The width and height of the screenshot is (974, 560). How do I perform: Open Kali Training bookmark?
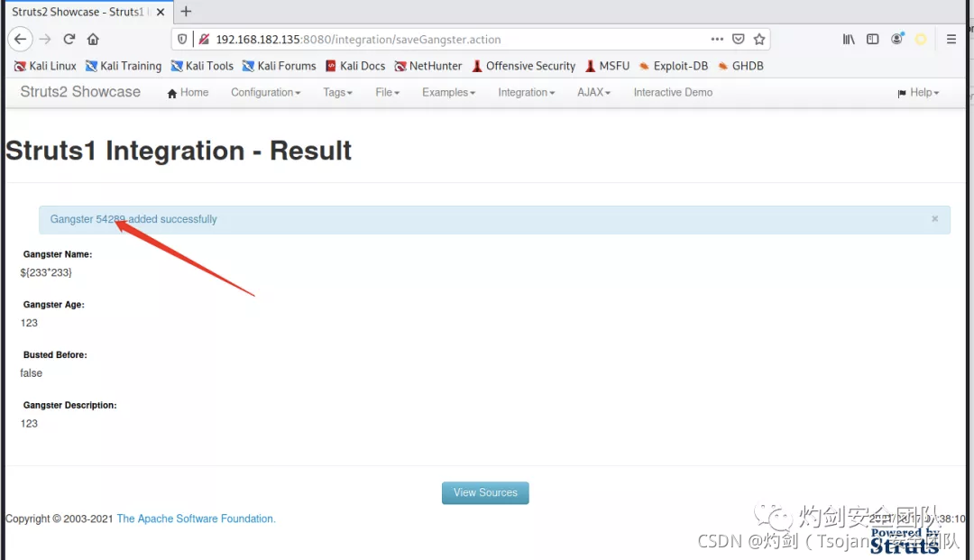tap(123, 66)
